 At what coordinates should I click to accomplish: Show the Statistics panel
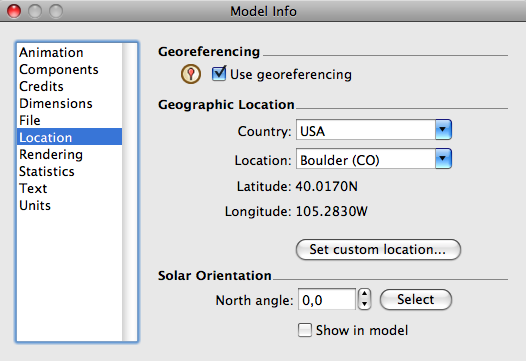[x=69, y=171]
